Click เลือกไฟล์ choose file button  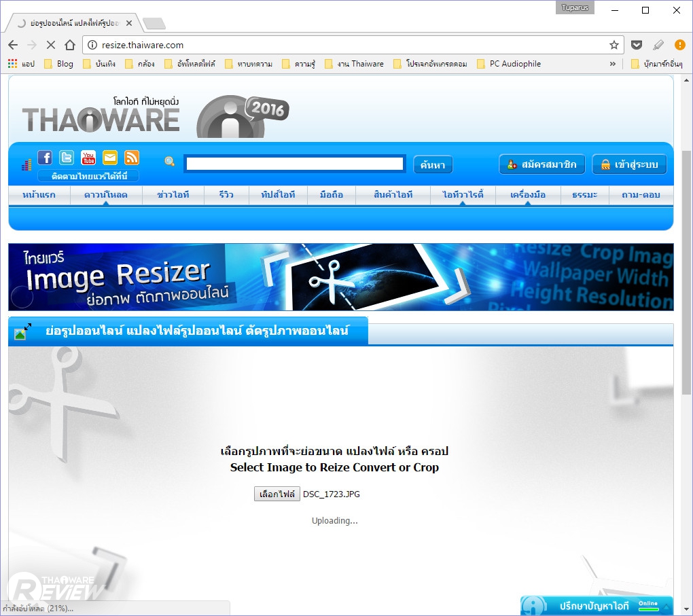point(277,494)
